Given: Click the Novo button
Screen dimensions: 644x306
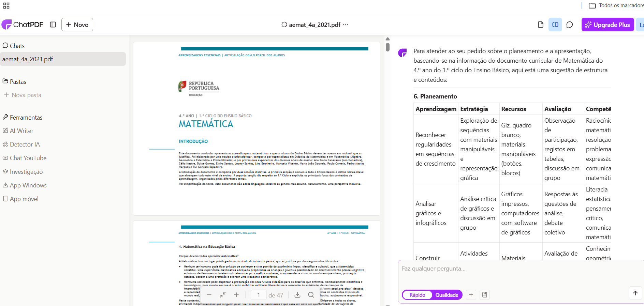Looking at the screenshot, I should (x=77, y=25).
